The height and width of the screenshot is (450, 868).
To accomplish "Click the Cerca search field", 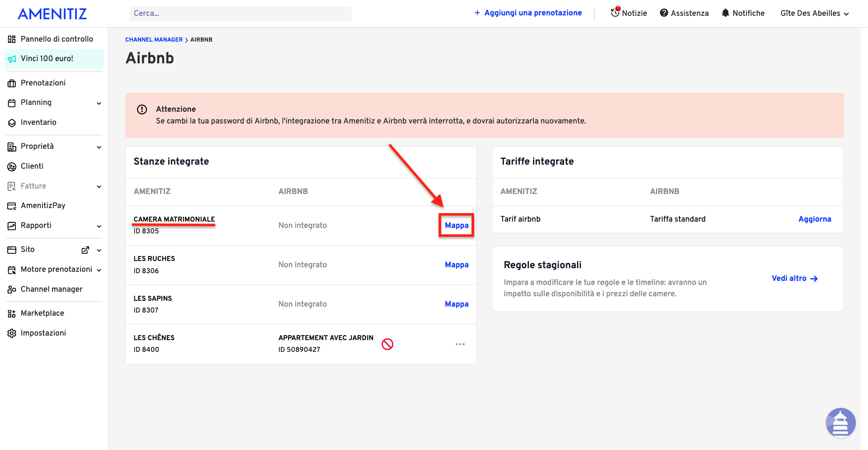I will (x=241, y=14).
